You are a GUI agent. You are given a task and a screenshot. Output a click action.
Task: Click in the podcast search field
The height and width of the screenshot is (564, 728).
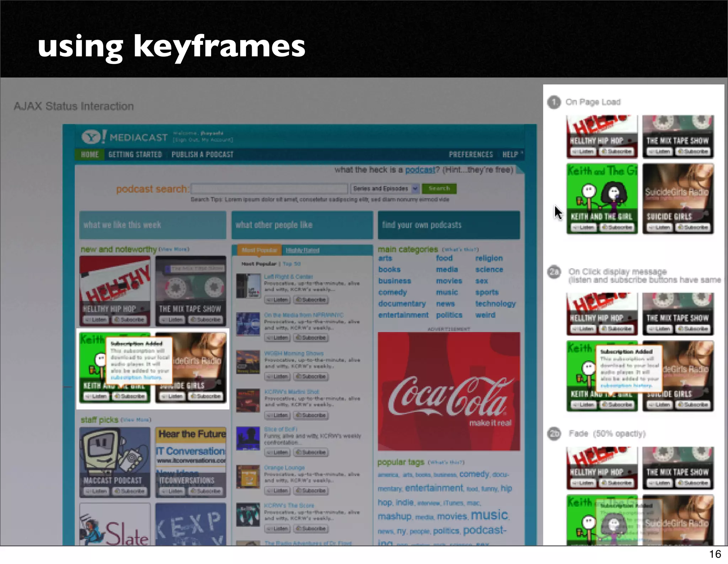click(x=269, y=188)
